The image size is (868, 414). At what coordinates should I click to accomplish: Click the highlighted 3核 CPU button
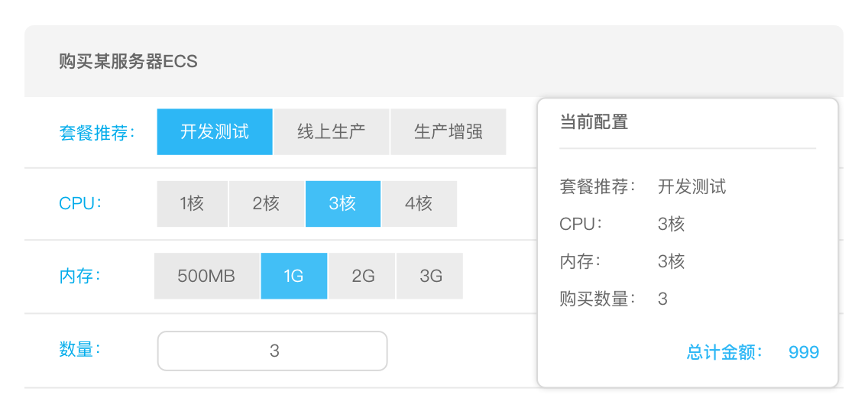click(342, 204)
